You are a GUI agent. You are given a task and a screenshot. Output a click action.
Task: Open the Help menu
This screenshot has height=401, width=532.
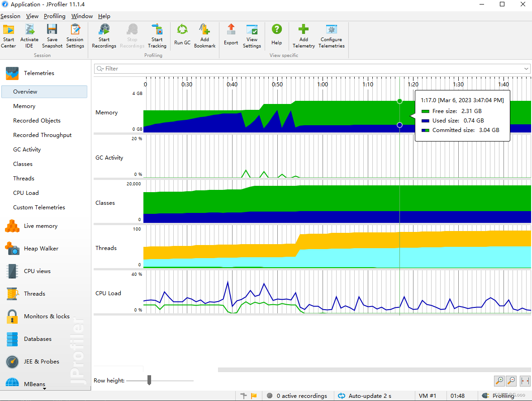coord(104,16)
